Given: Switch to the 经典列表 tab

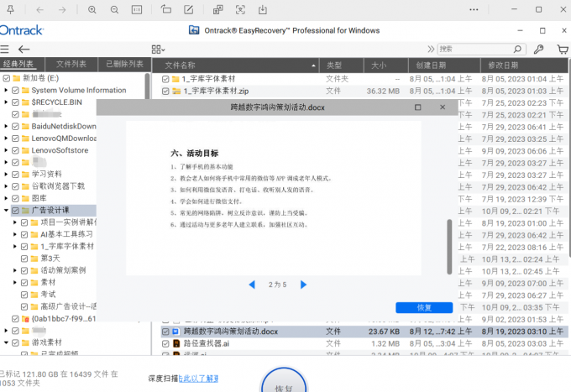Looking at the screenshot, I should [x=22, y=65].
